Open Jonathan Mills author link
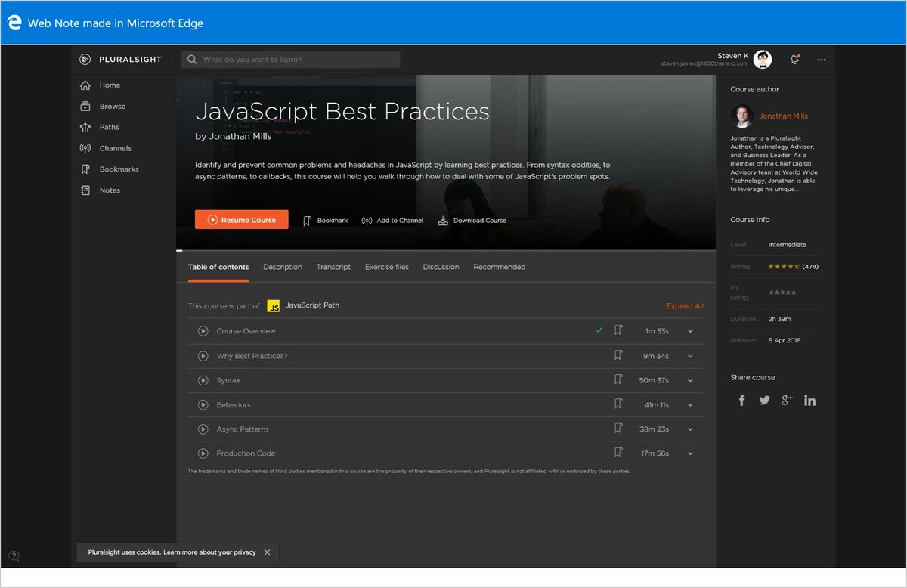The image size is (907, 588). click(x=784, y=116)
